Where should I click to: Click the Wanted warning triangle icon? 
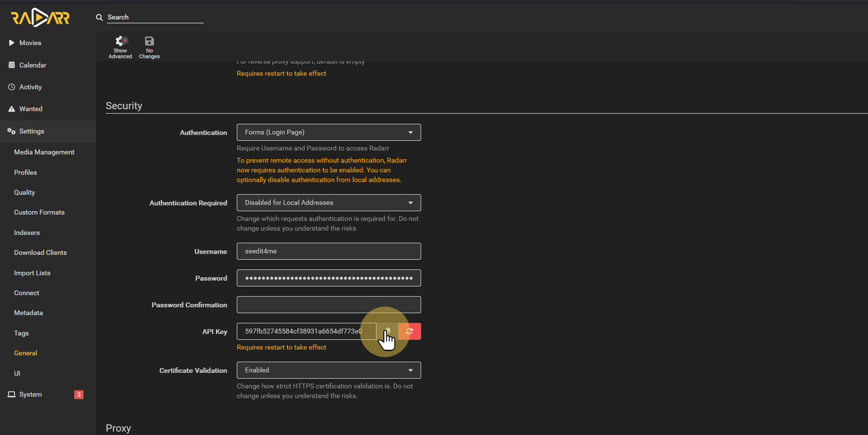point(12,109)
